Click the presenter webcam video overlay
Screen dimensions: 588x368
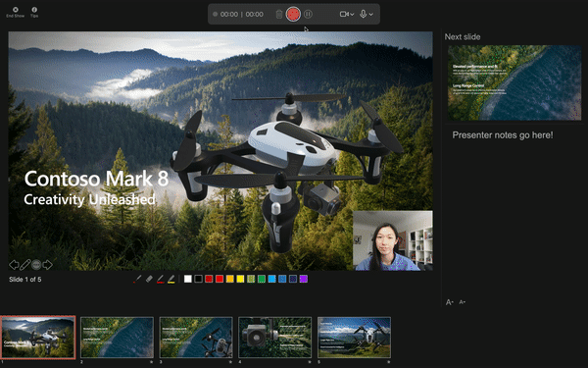393,240
